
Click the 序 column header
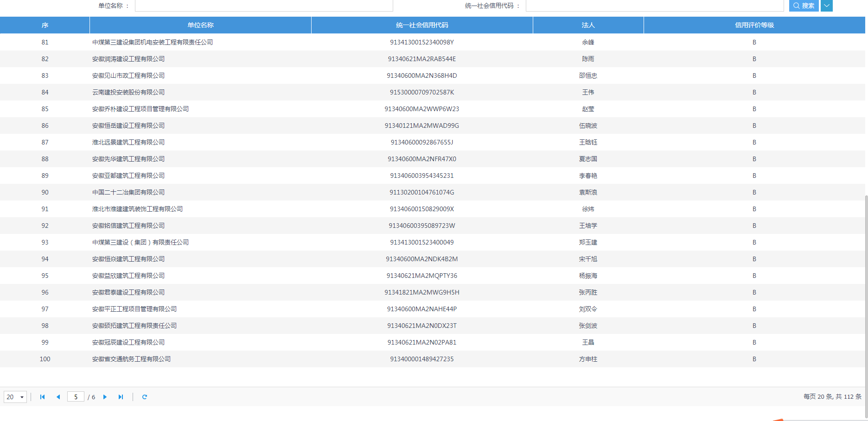(45, 25)
